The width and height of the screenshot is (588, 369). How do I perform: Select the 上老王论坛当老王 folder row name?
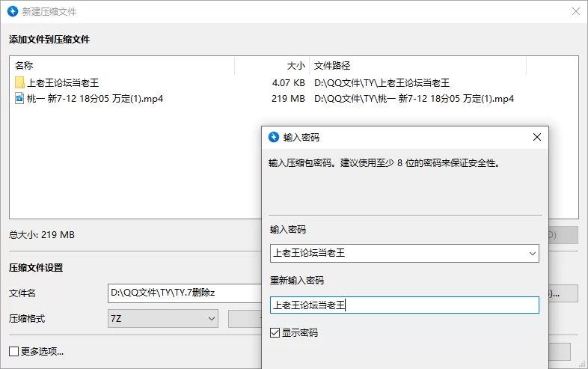(x=63, y=82)
